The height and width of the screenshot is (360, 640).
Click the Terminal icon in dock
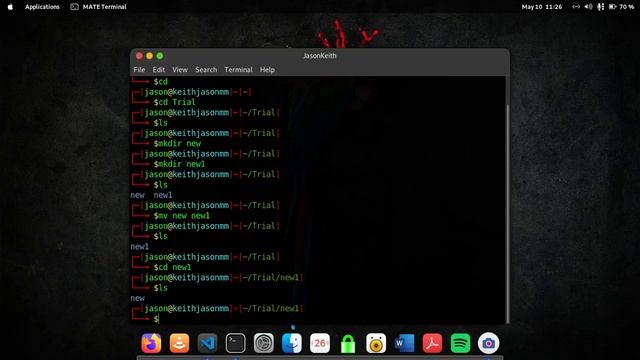tap(236, 343)
